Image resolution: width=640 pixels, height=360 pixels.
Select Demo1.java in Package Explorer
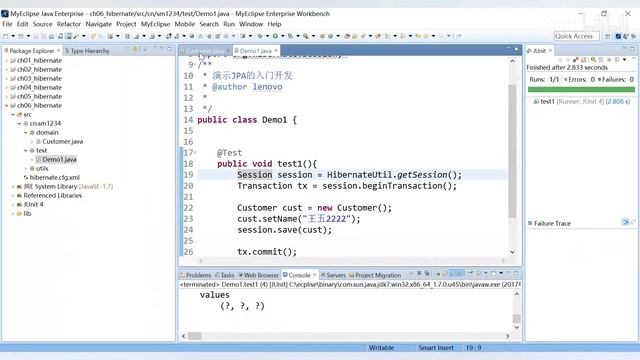pyautogui.click(x=56, y=160)
